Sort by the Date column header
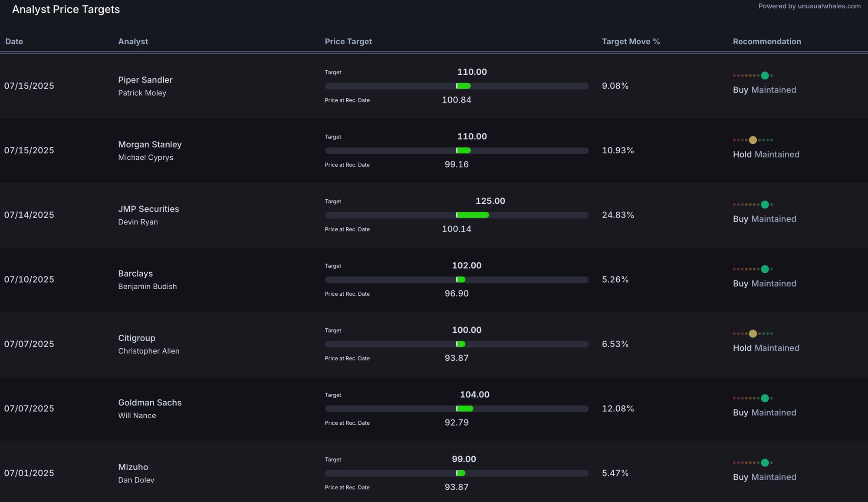Screen dimensions: 868x502 [14, 42]
